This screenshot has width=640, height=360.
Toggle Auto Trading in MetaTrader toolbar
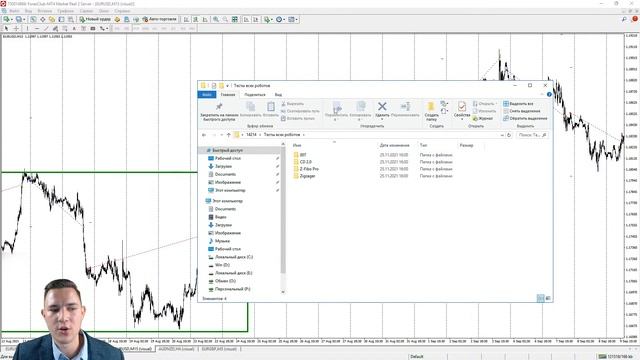(159, 19)
